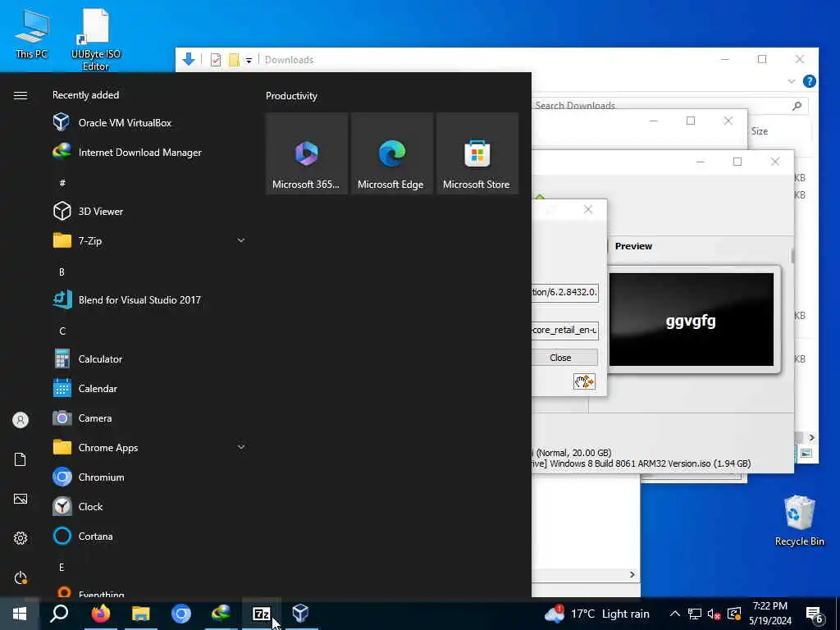Jump to letter C in app list
840x630 pixels.
tap(62, 331)
